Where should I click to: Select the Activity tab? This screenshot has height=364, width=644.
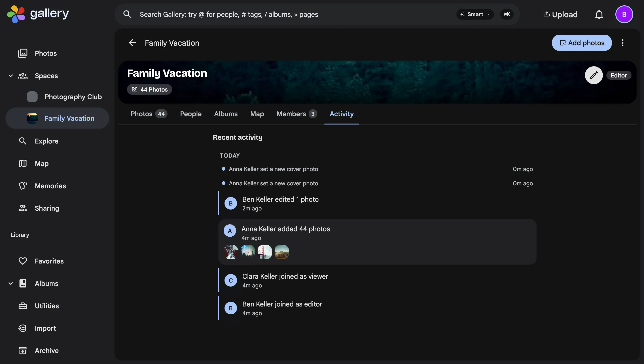(x=341, y=114)
